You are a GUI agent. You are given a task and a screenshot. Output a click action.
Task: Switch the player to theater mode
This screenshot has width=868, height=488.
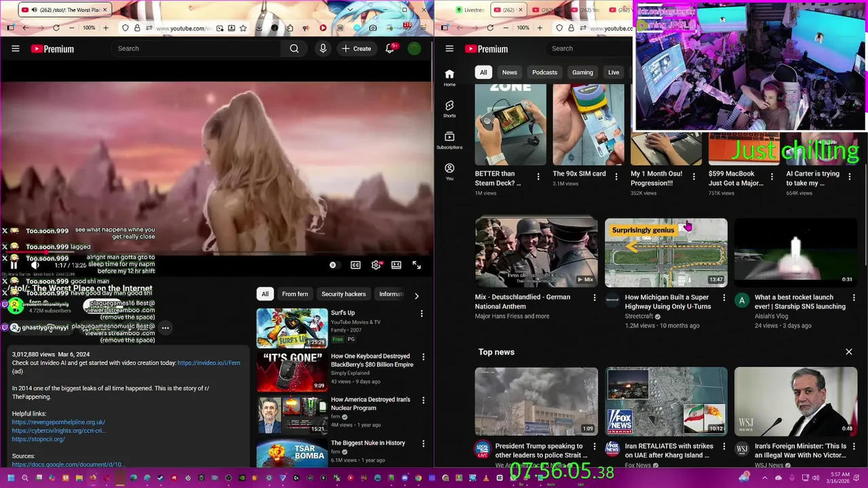pos(396,265)
